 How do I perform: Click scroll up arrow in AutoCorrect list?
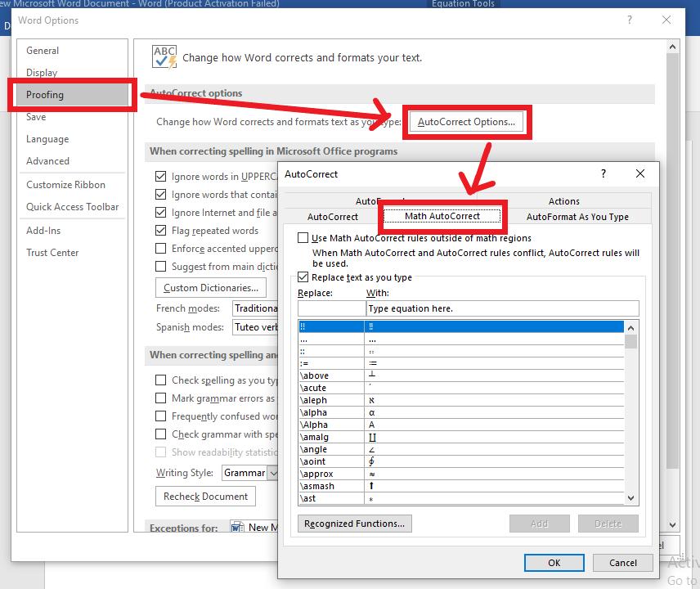pyautogui.click(x=630, y=328)
